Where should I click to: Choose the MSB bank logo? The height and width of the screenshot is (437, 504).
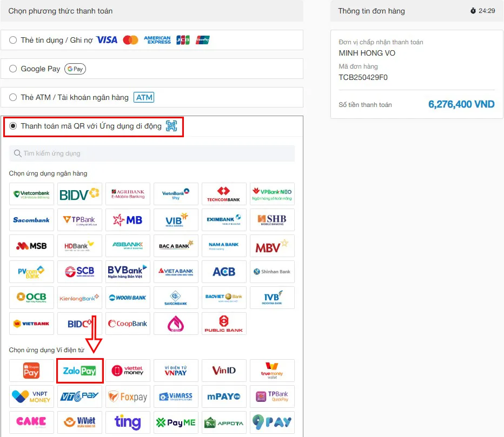pyautogui.click(x=31, y=246)
